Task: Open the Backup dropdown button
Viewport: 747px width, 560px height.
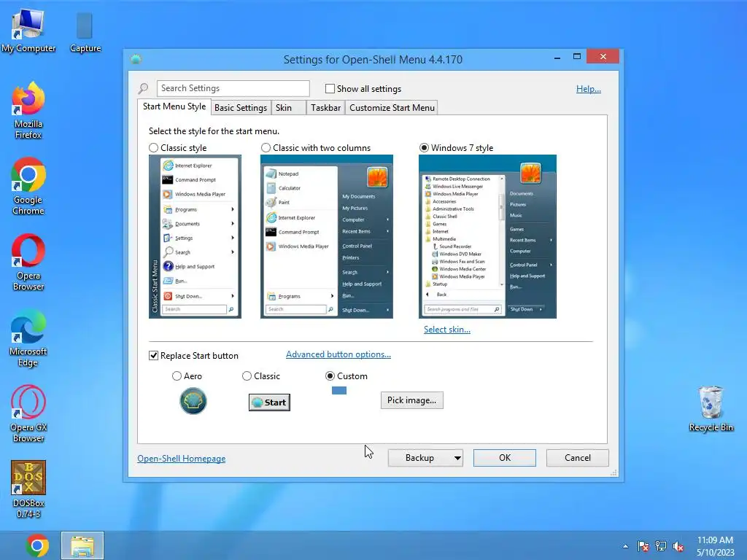Action: click(x=425, y=458)
